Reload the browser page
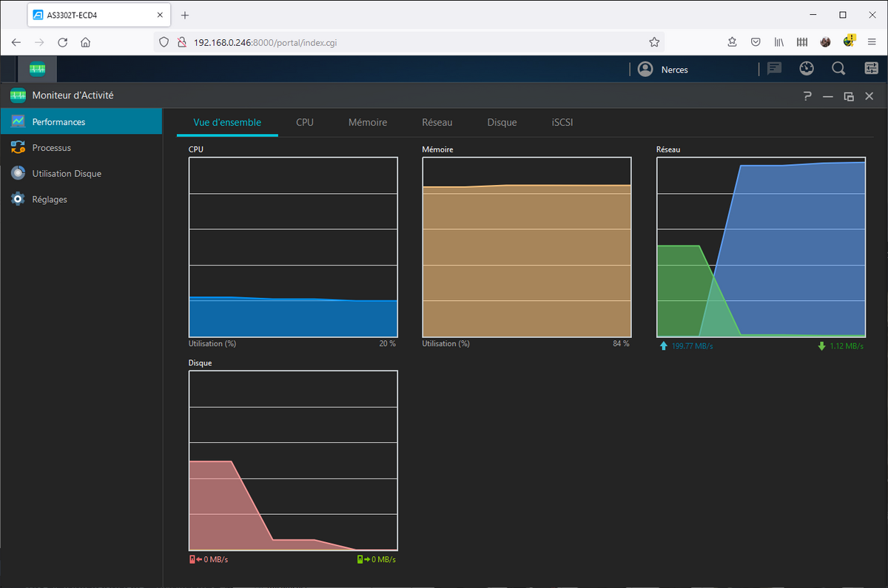 point(63,42)
